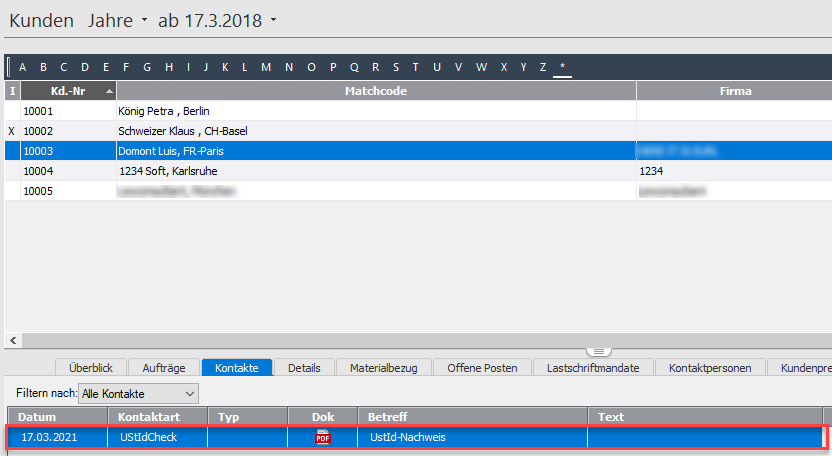Expand the Jahre dropdown
This screenshot has width=832, height=456.
tap(117, 20)
